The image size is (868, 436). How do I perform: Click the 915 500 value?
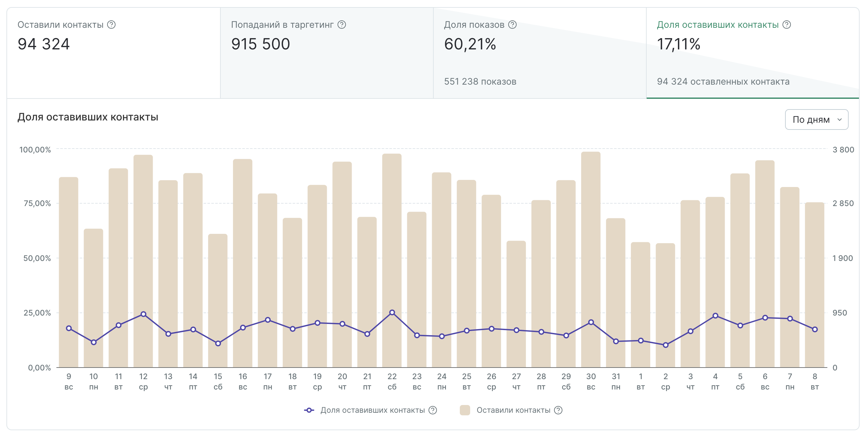260,44
